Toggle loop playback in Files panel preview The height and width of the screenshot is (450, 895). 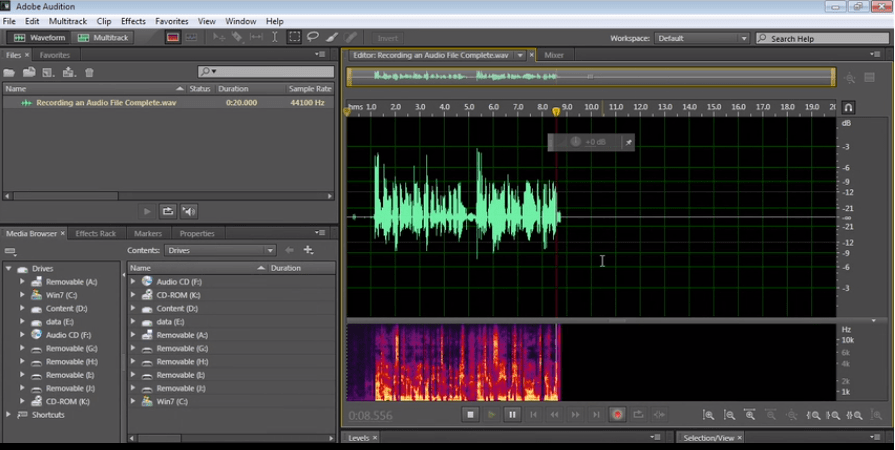coord(168,211)
